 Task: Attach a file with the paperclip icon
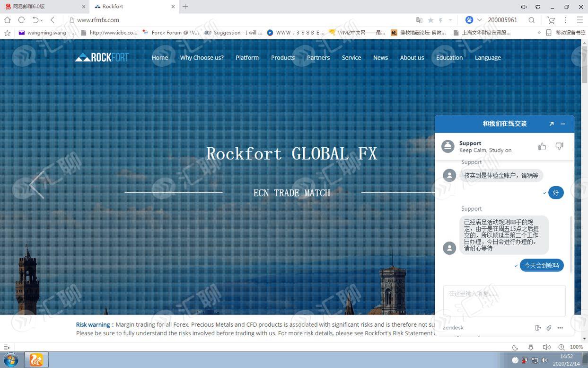[549, 328]
